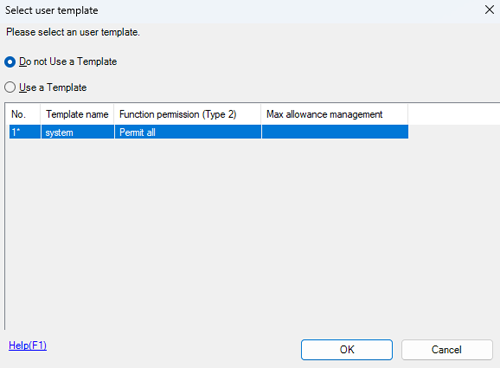Viewport: 500px width, 368px height.
Task: Click the "Permit all" cell in row 1
Action: [188, 132]
